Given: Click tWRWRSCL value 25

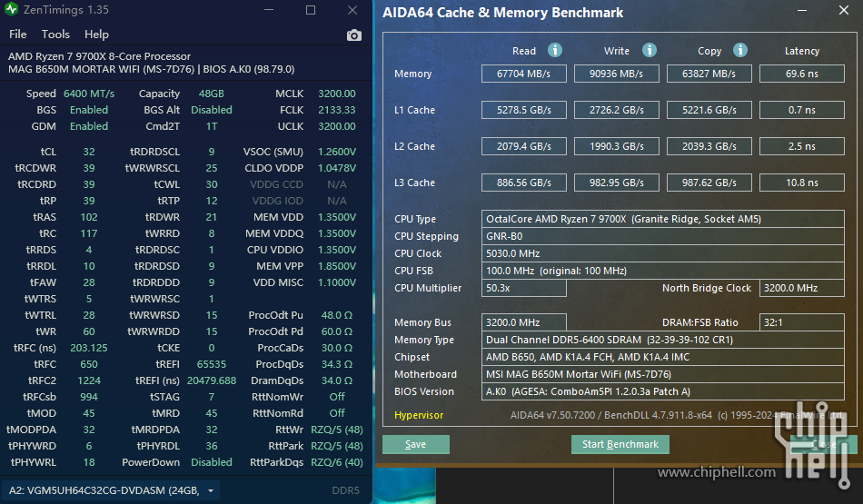Looking at the screenshot, I should click(212, 168).
